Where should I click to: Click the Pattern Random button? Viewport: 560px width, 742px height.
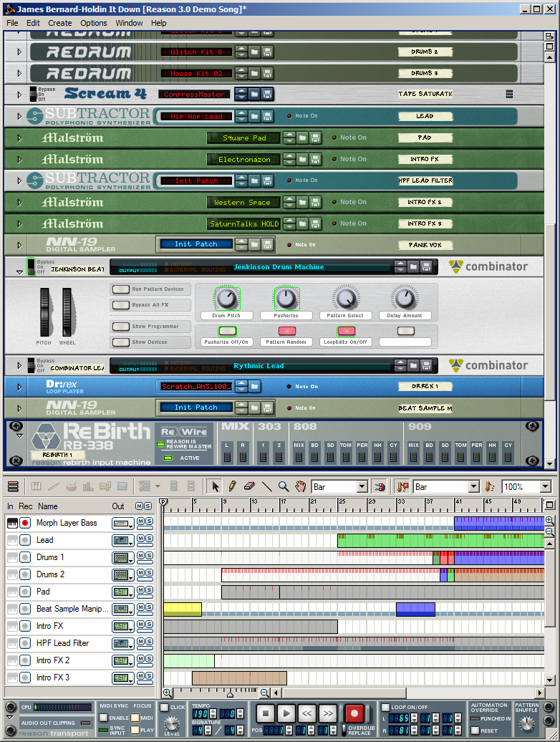point(286,331)
